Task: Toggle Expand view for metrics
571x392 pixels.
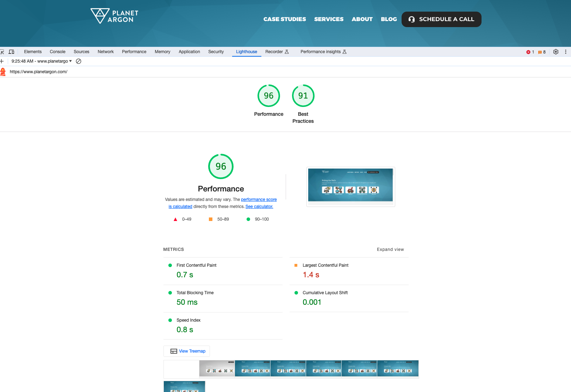Action: point(390,249)
